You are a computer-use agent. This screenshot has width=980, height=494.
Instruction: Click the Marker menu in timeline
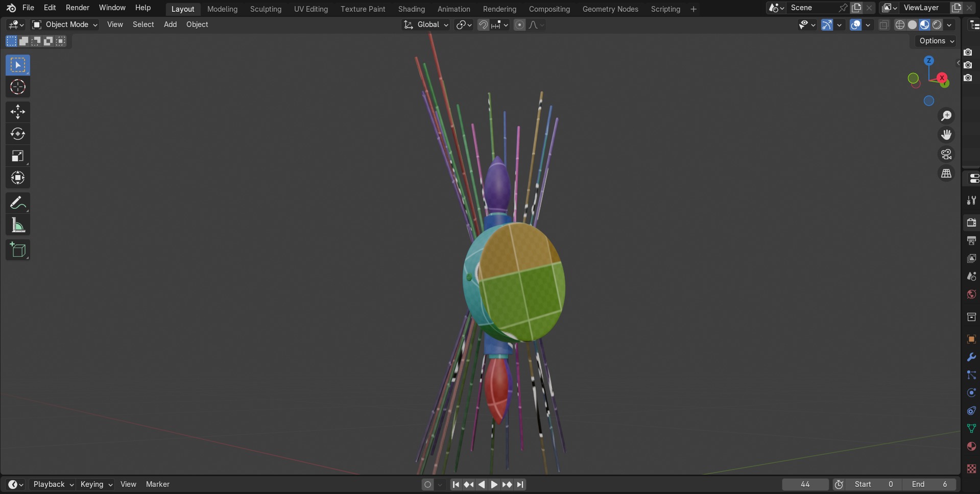pyautogui.click(x=158, y=484)
